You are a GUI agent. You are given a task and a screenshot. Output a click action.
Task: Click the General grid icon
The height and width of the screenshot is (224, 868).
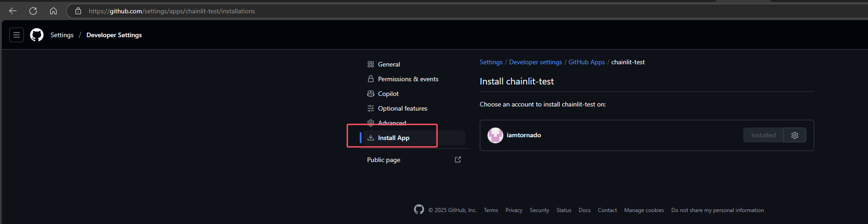(x=371, y=64)
